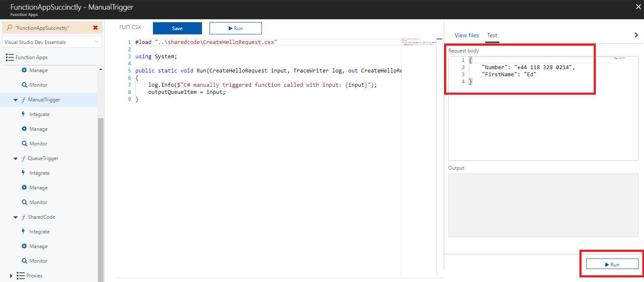The image size is (644, 282).
Task: Click the "Number" line in Request body
Action: click(x=528, y=67)
